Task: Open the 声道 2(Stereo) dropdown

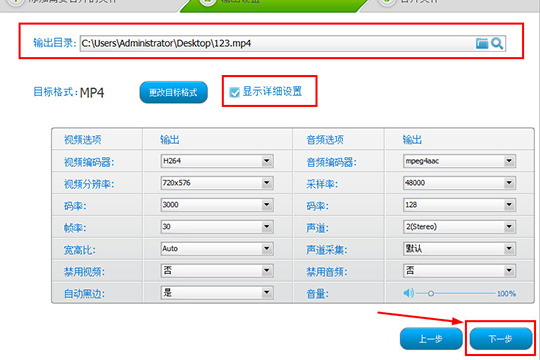Action: (459, 227)
